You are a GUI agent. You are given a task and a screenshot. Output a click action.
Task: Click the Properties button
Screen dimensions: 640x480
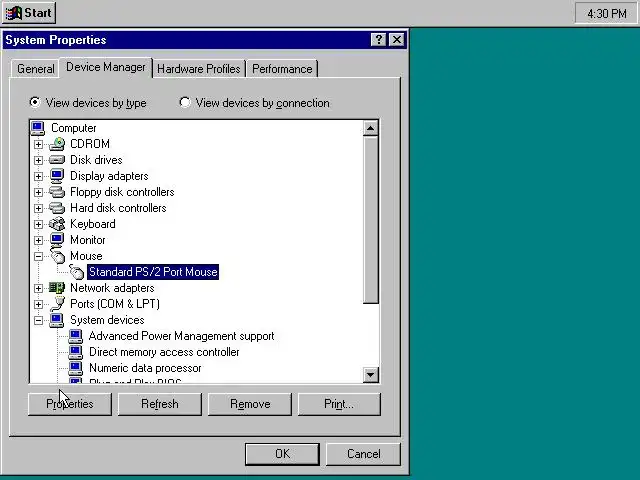coord(70,404)
